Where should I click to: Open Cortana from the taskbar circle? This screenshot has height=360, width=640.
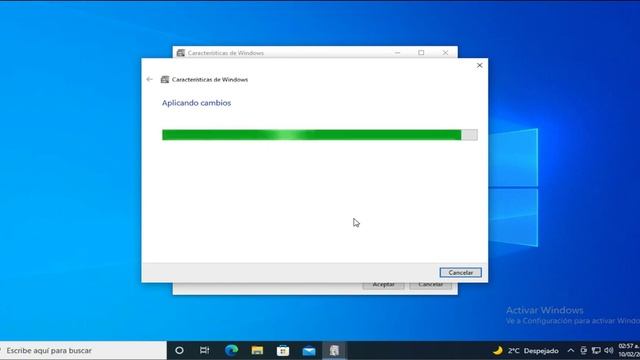(179, 350)
